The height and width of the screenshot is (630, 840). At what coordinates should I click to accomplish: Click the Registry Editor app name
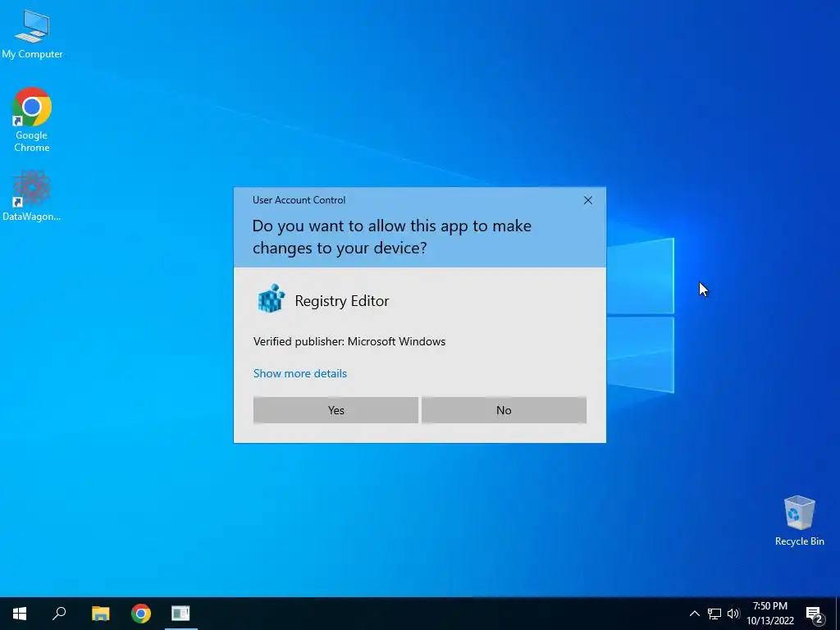point(342,300)
